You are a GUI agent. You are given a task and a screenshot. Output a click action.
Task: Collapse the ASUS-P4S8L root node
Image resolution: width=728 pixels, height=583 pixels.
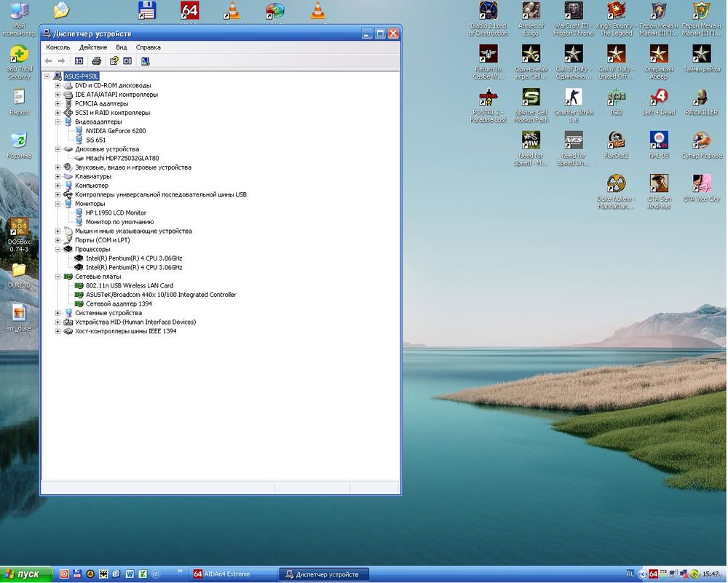47,76
